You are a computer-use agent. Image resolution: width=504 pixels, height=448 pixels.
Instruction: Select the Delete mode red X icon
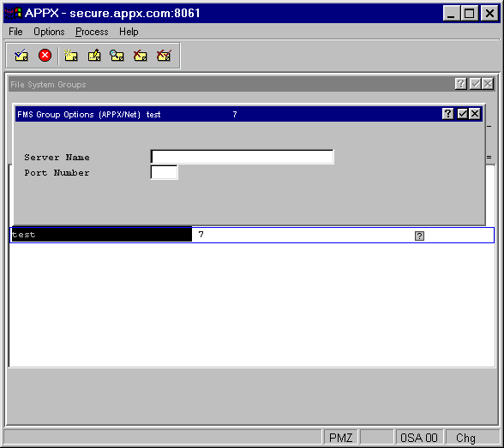(141, 56)
